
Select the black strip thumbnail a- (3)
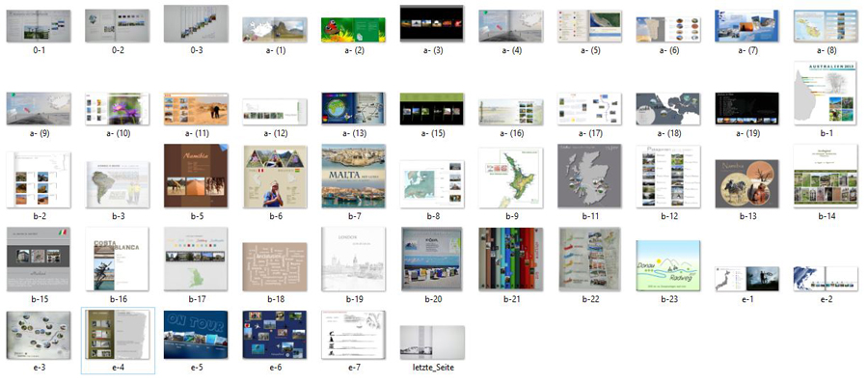click(x=432, y=23)
